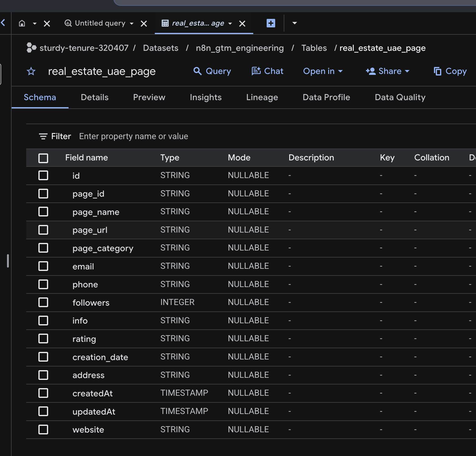The height and width of the screenshot is (456, 476).
Task: Go to the Datasets breadcrumb
Action: [x=161, y=48]
